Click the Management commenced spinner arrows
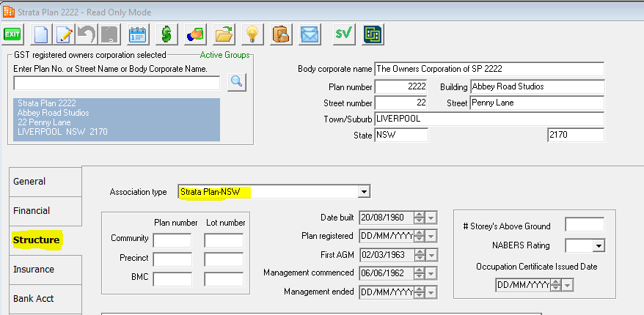This screenshot has width=644, height=315. [x=420, y=273]
